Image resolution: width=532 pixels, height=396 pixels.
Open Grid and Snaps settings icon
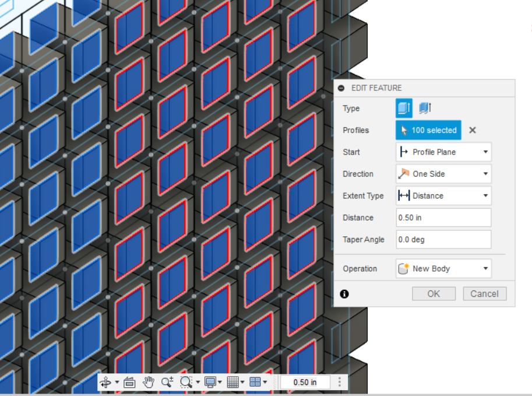point(232,383)
